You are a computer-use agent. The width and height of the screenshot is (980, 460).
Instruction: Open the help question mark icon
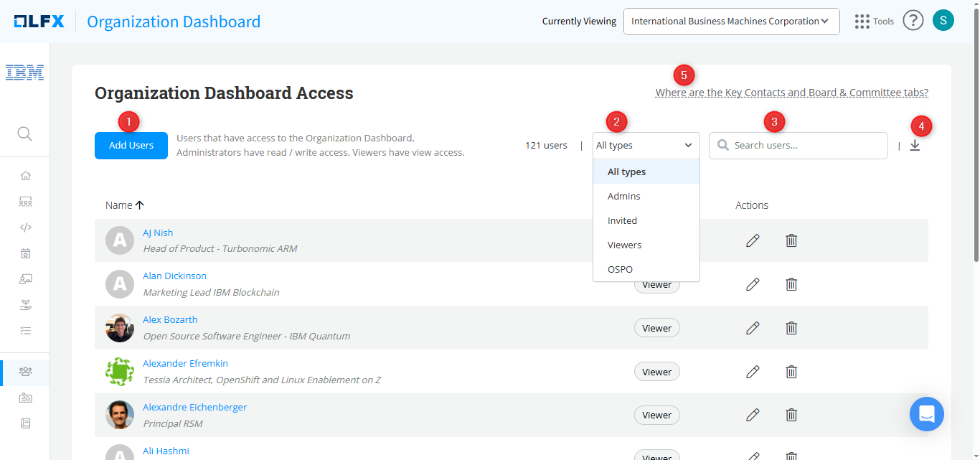pyautogui.click(x=913, y=21)
